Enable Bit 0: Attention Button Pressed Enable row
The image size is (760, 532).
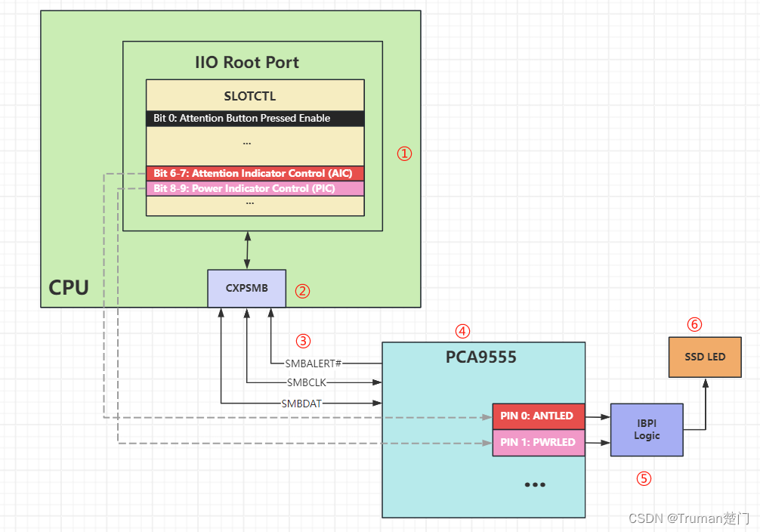(255, 118)
